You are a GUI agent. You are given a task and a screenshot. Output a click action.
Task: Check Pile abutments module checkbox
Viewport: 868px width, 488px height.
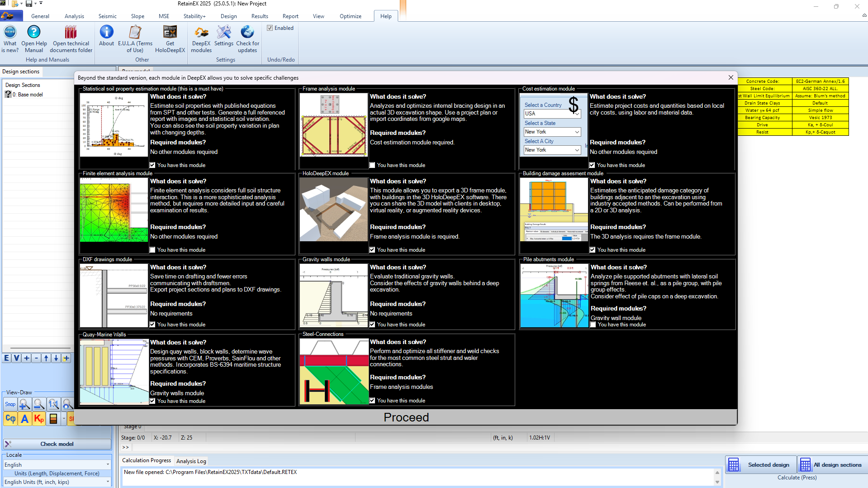coord(593,325)
